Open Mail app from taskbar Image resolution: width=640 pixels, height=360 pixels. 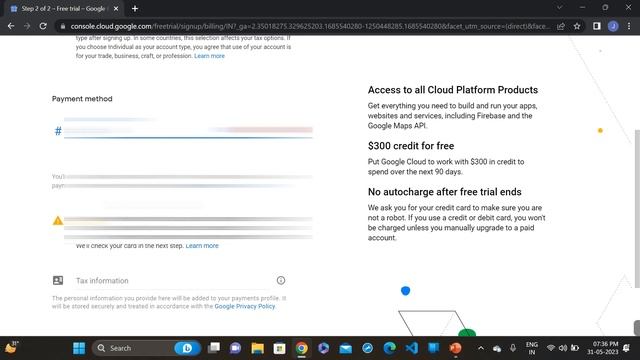(x=346, y=348)
